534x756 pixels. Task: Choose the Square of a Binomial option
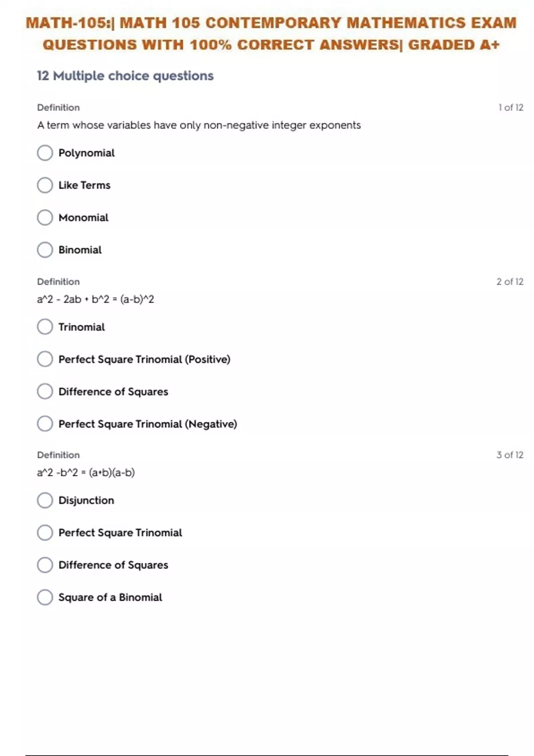coord(45,597)
